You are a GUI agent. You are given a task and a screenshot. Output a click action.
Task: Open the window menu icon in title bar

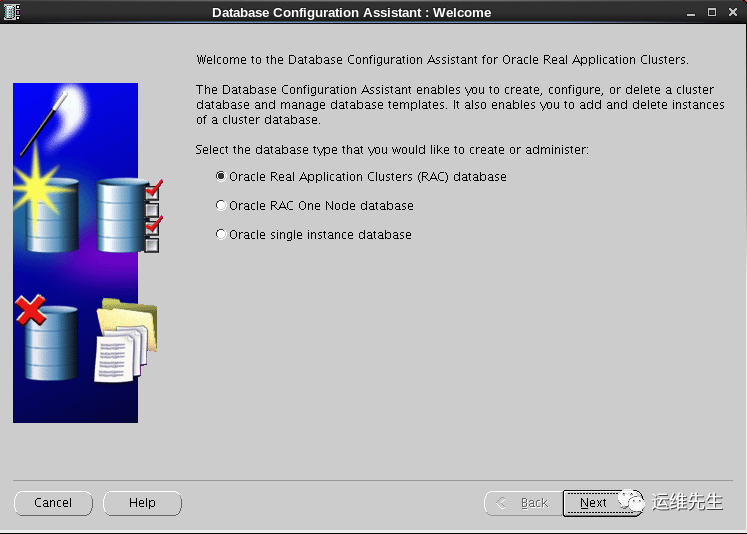11,12
